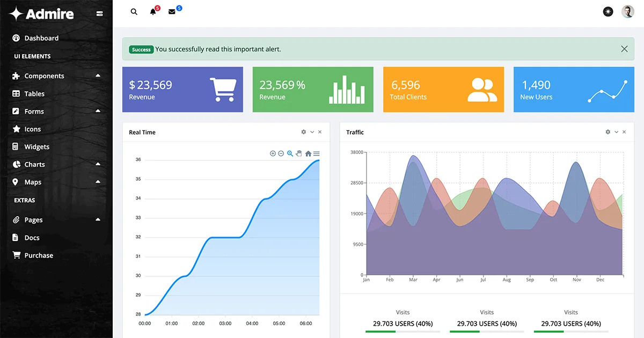Open the messages envelope icon

click(x=171, y=11)
